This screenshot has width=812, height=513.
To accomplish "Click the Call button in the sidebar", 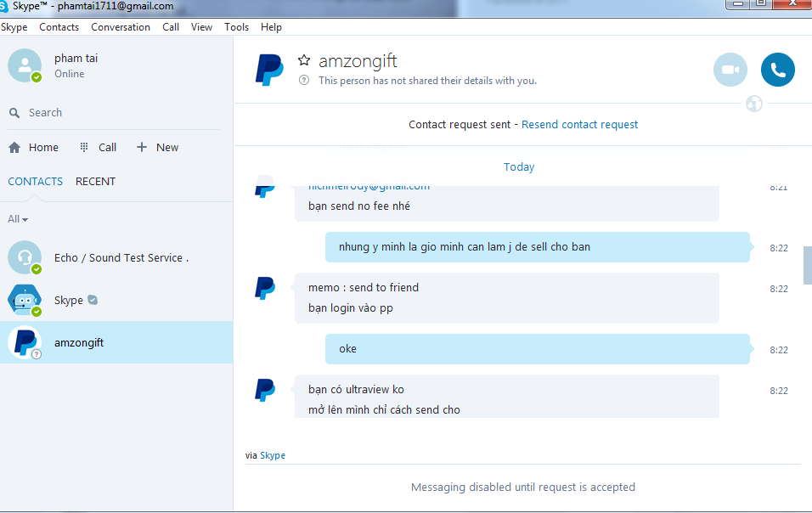I will click(107, 148).
